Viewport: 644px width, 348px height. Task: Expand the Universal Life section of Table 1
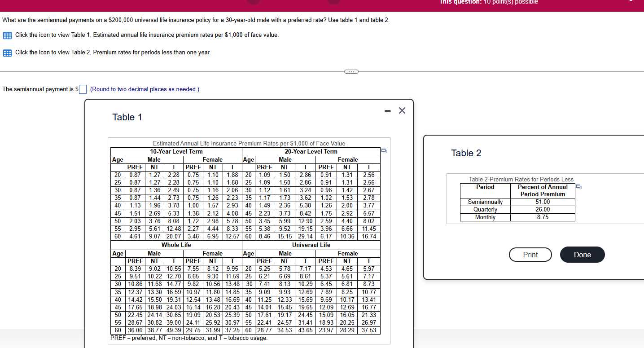(311, 245)
